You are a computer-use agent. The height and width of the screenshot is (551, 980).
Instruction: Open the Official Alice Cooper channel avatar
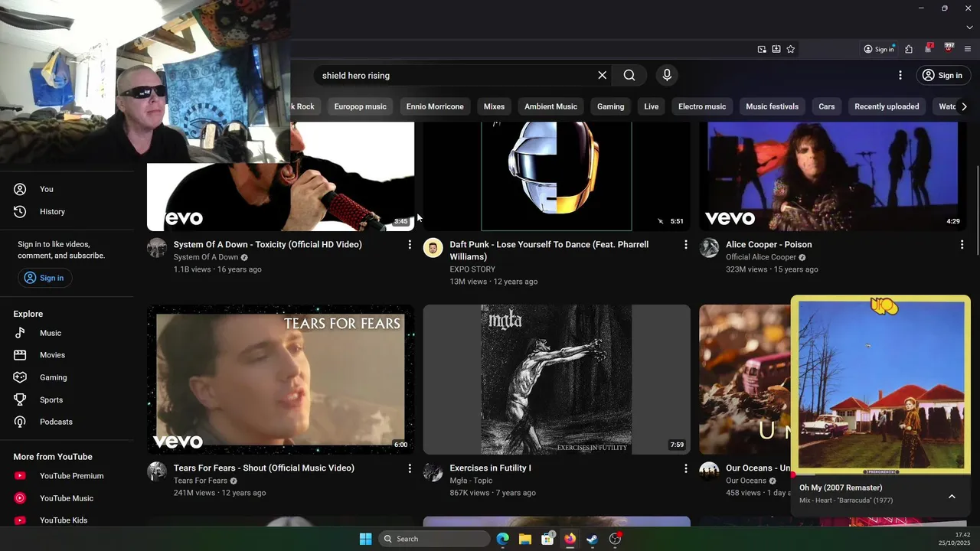tap(709, 248)
